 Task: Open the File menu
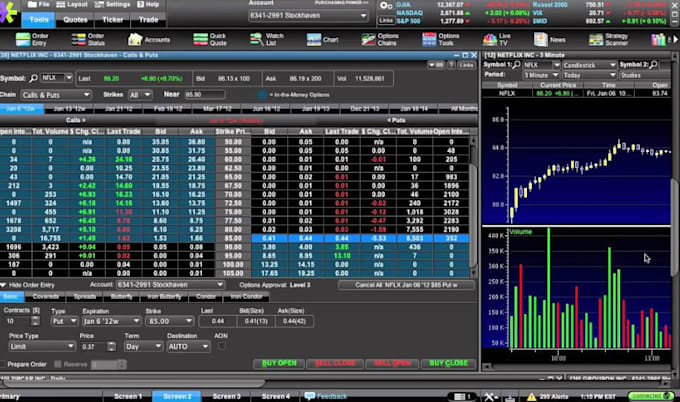point(39,5)
